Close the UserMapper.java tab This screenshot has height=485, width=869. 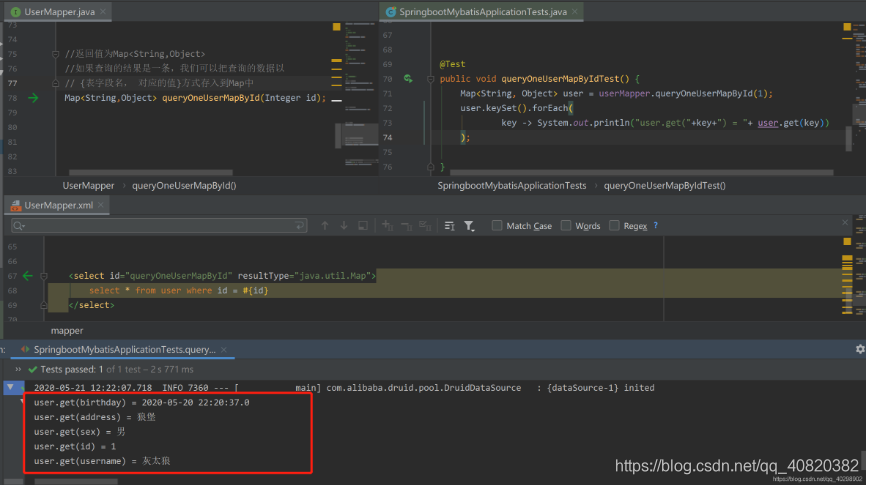(x=103, y=12)
